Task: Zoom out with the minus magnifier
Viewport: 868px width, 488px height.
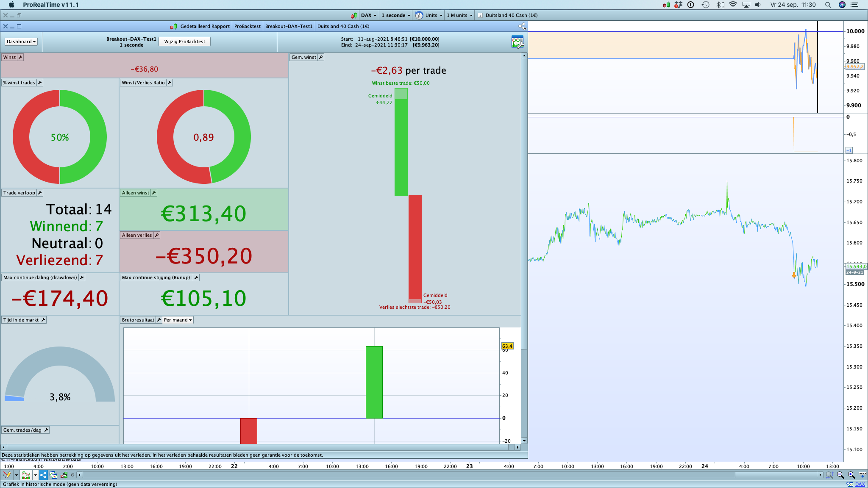Action: click(840, 475)
